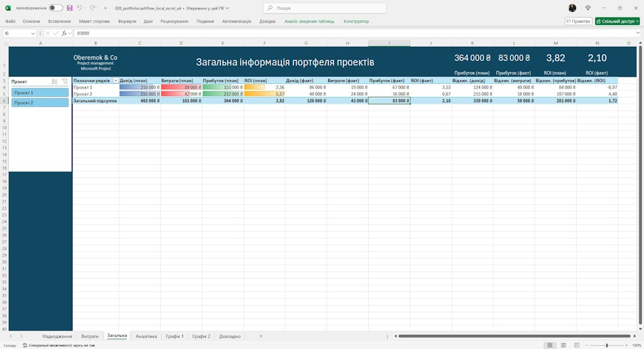The width and height of the screenshot is (644, 349).
Task: Expand the Name Box dropdown
Action: coord(33,33)
